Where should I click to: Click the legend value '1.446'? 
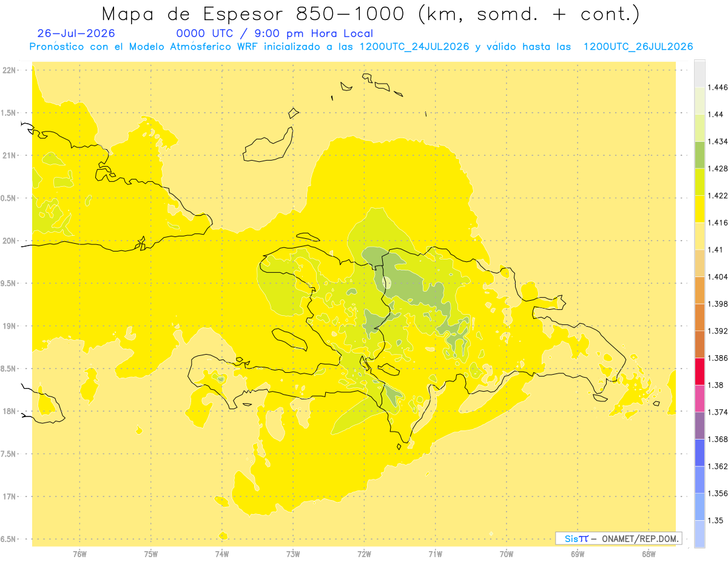717,87
